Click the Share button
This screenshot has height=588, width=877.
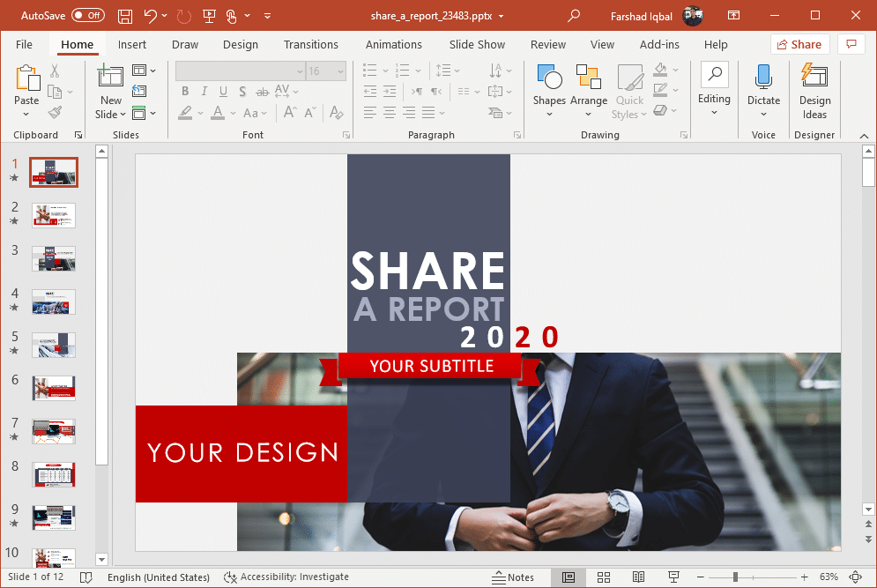(799, 43)
